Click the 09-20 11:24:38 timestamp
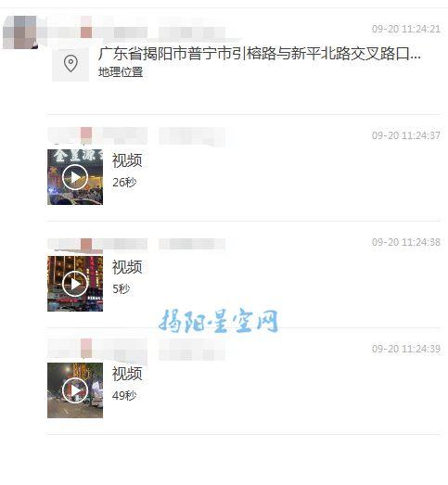Screen dimensions: 448x485 click(x=406, y=242)
